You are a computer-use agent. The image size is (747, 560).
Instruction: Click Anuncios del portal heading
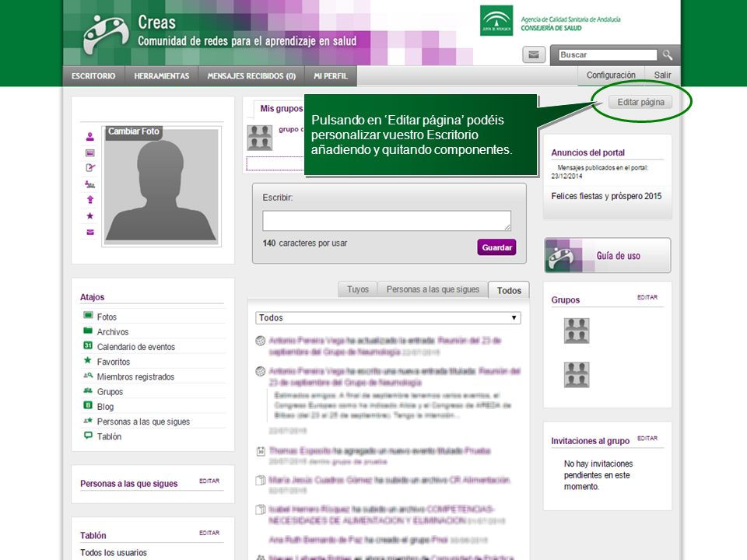(588, 152)
